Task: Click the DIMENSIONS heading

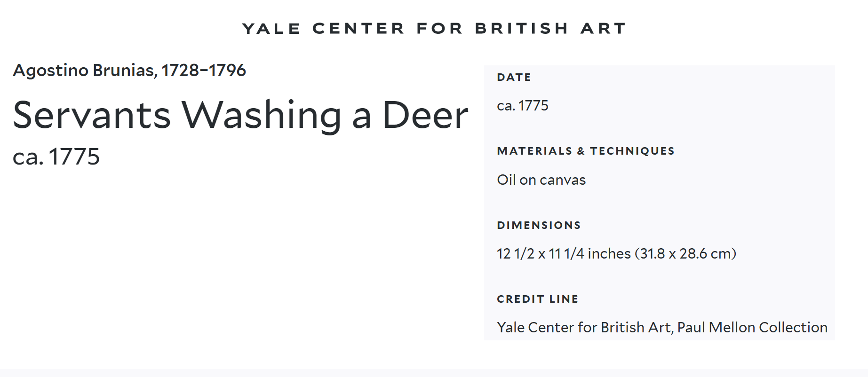Action: (539, 226)
